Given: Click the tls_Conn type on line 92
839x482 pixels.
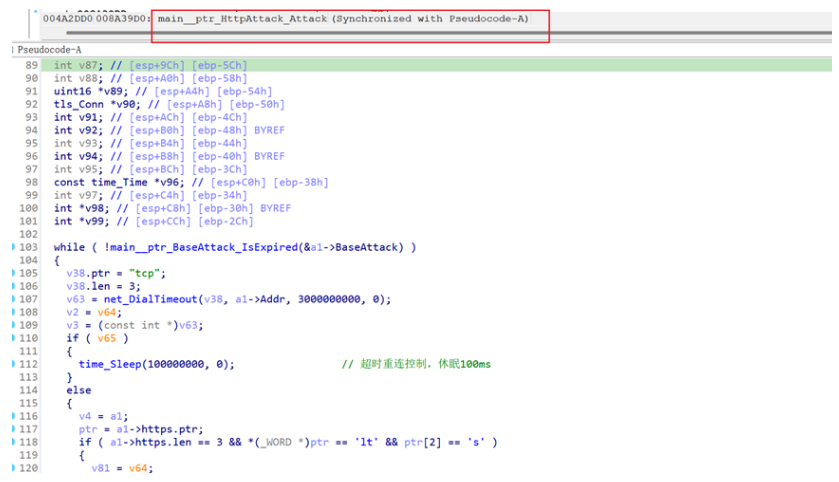Looking at the screenshot, I should pos(78,104).
